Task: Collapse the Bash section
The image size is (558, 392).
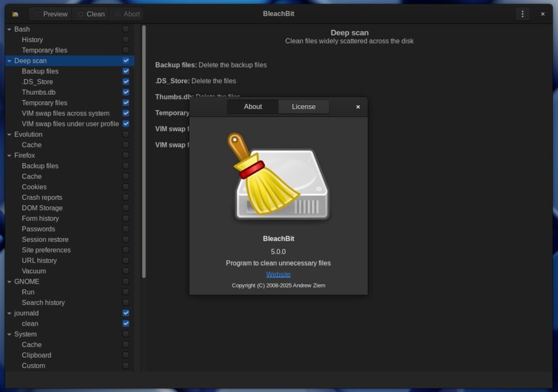Action: tap(9, 29)
